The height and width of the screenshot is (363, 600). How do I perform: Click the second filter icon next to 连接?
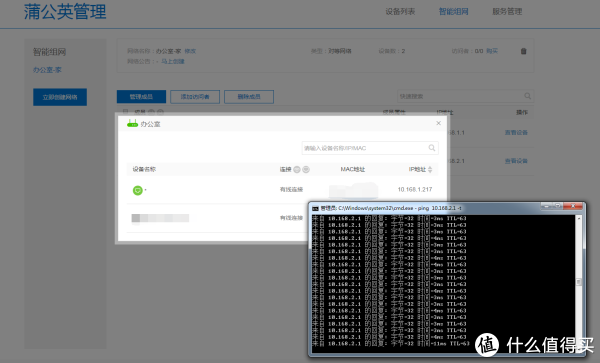pyautogui.click(x=306, y=169)
